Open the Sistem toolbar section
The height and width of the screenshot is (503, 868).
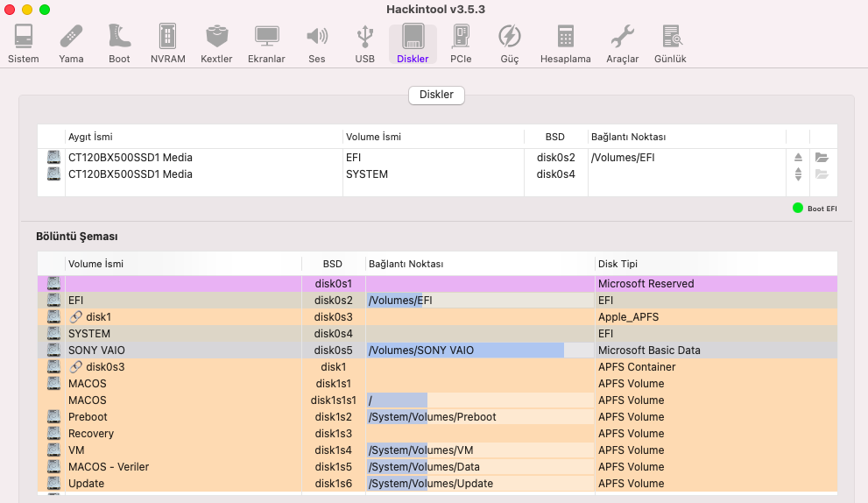[x=24, y=44]
